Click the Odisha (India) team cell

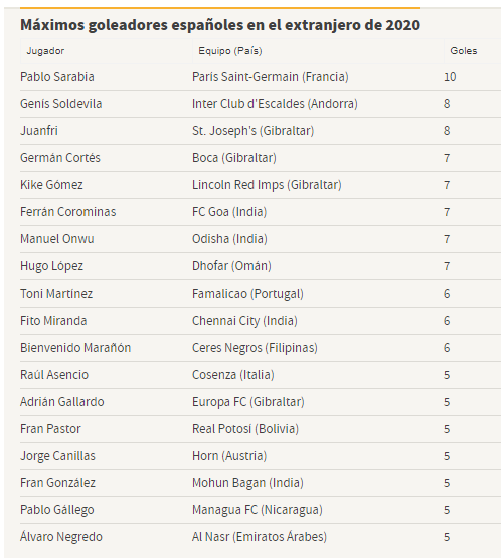click(230, 239)
